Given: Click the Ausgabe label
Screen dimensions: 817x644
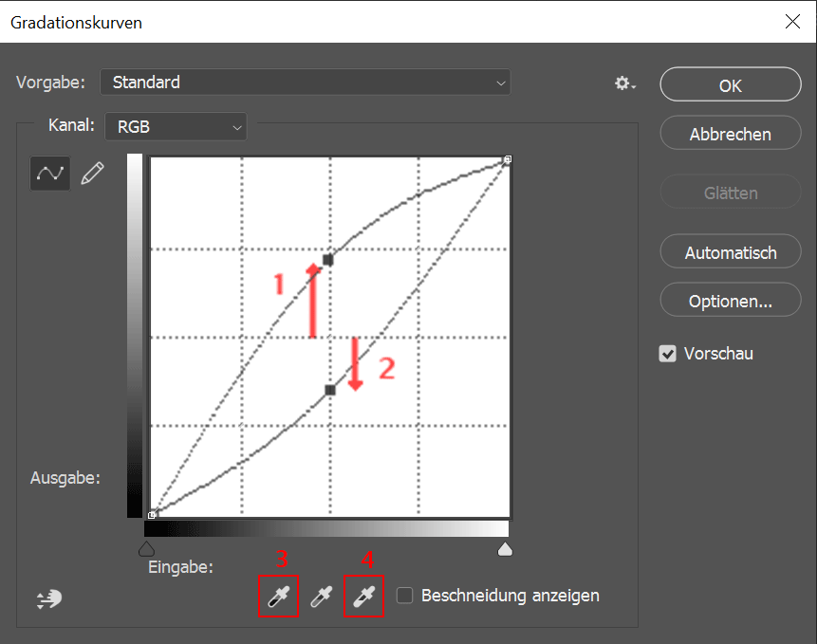Looking at the screenshot, I should click(x=65, y=478).
